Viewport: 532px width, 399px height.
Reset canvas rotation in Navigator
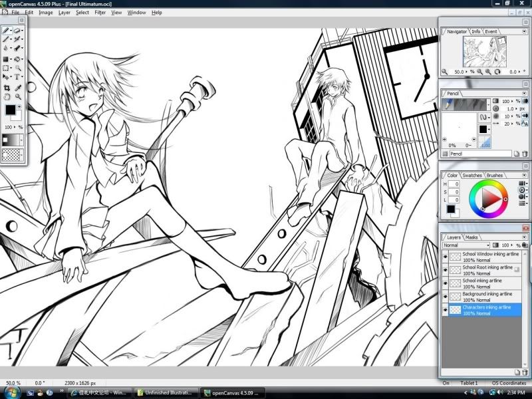pos(497,72)
